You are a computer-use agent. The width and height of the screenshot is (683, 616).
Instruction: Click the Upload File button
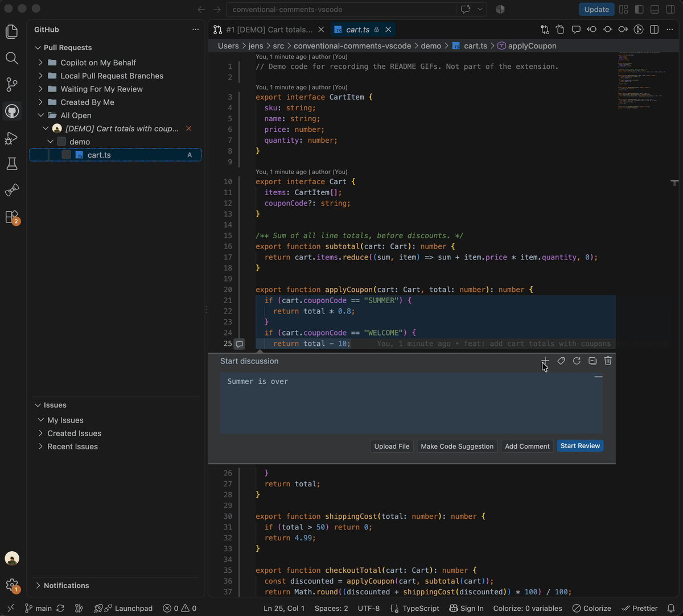coord(392,447)
